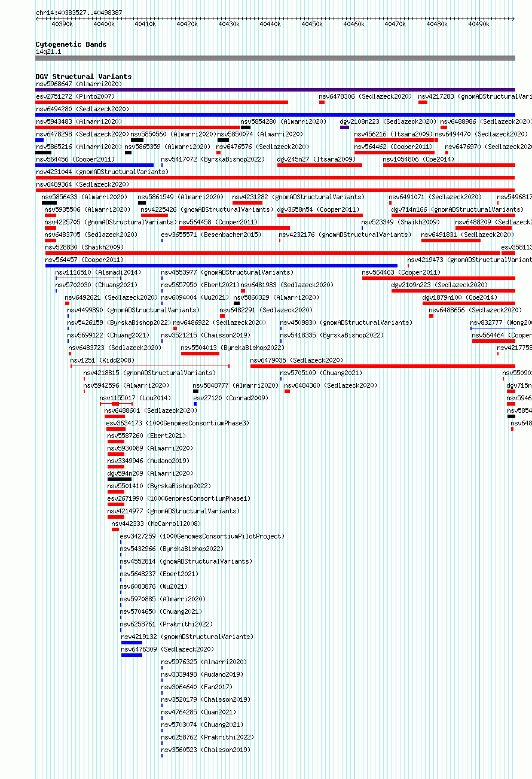This screenshot has height=779, width=532.
Task: Select the nsv564457 (Cooper2011) label
Action: tap(84, 260)
